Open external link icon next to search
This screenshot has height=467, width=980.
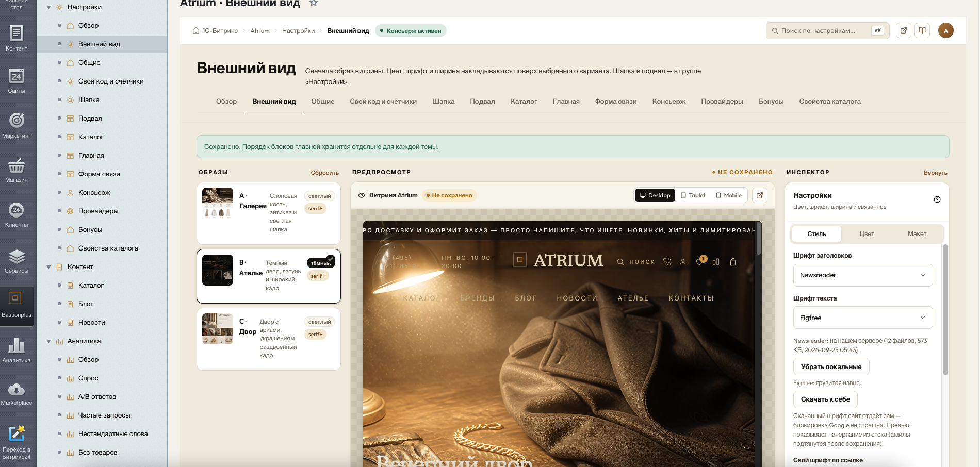(x=904, y=30)
